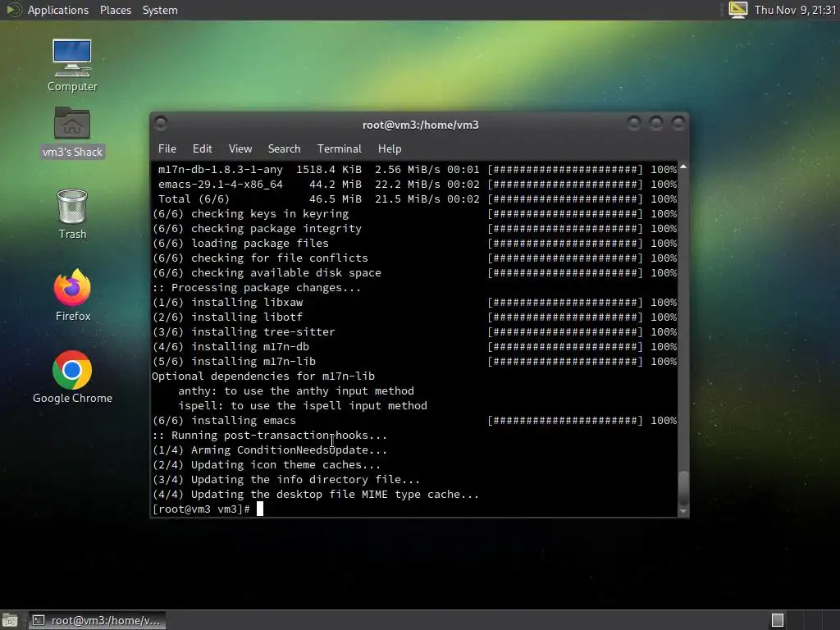Click ':: Running post-transaction hooks...' line

click(x=269, y=435)
